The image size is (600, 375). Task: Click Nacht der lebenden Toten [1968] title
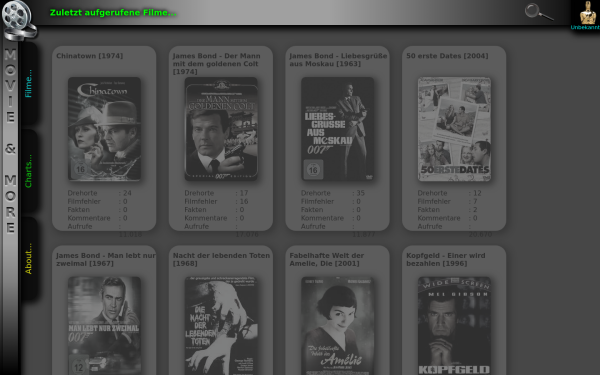(221, 259)
